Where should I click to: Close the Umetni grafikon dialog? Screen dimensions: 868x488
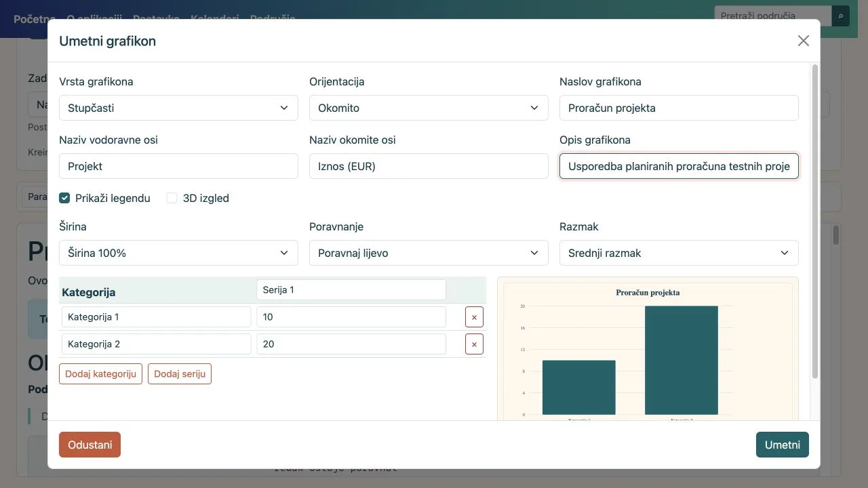[x=804, y=41]
